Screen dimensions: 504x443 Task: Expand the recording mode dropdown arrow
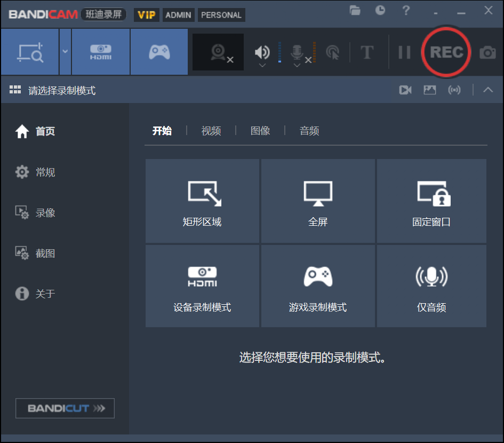point(65,51)
